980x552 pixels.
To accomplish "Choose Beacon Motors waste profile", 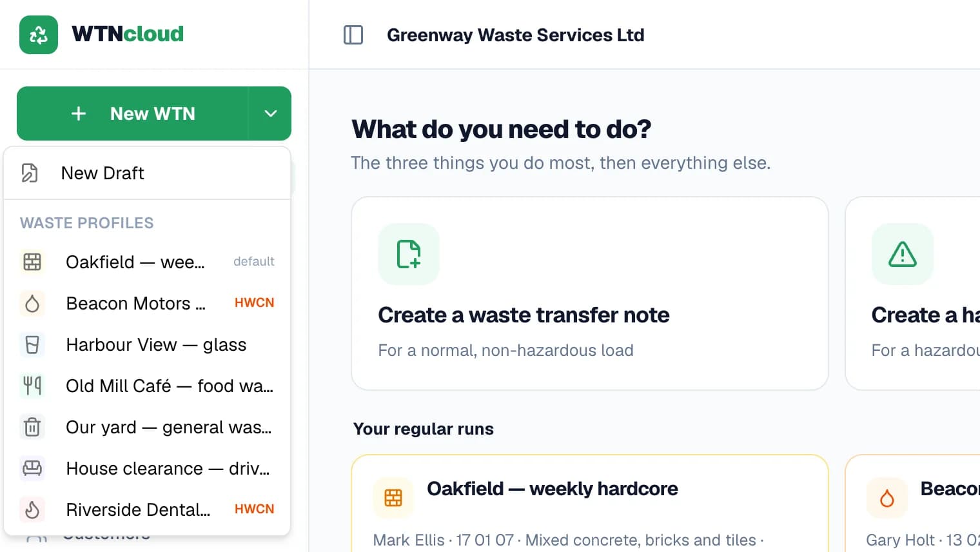I will [x=147, y=303].
